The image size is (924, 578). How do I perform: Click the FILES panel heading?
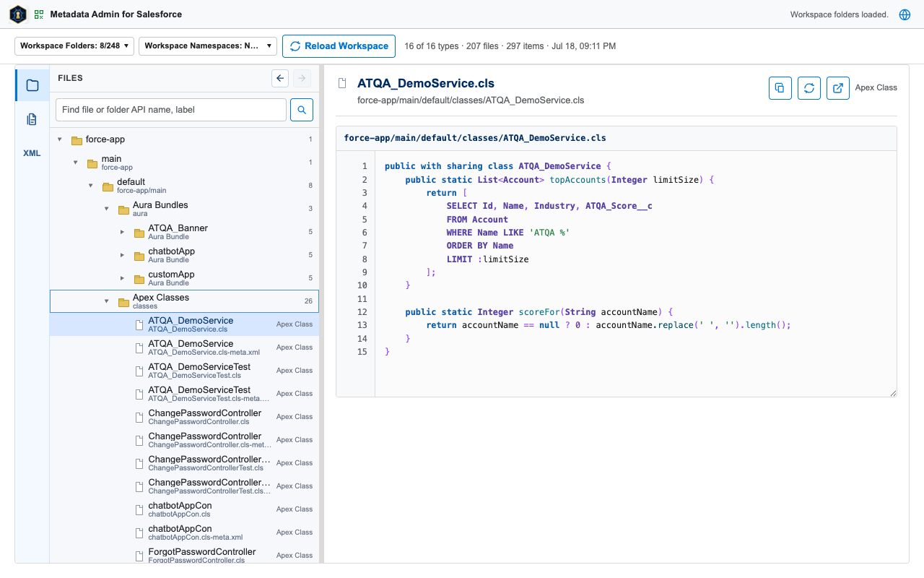71,78
